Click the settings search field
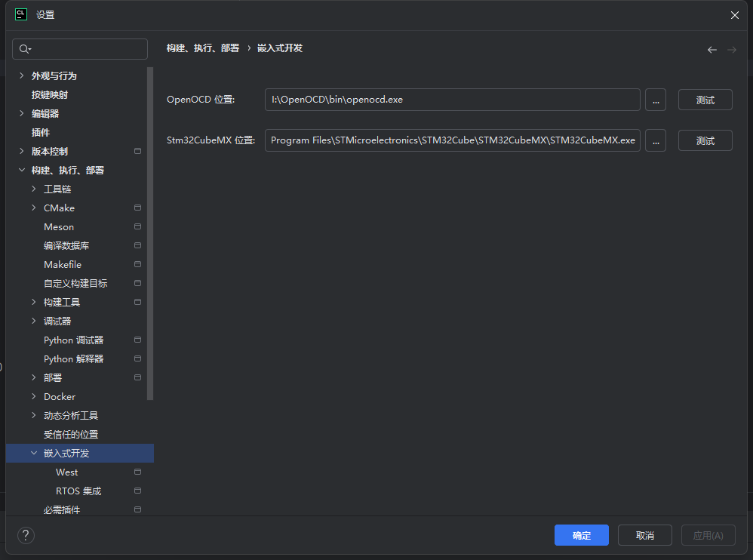Viewport: 753px width, 560px height. coord(80,49)
